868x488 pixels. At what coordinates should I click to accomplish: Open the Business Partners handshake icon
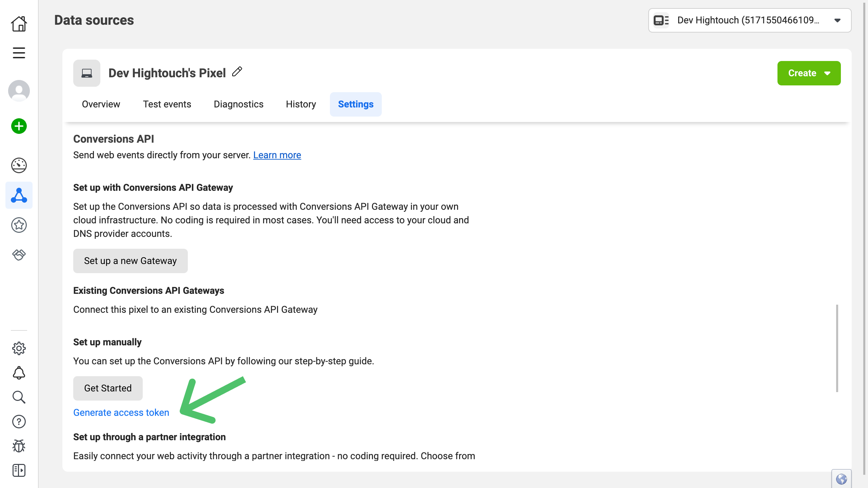click(19, 255)
